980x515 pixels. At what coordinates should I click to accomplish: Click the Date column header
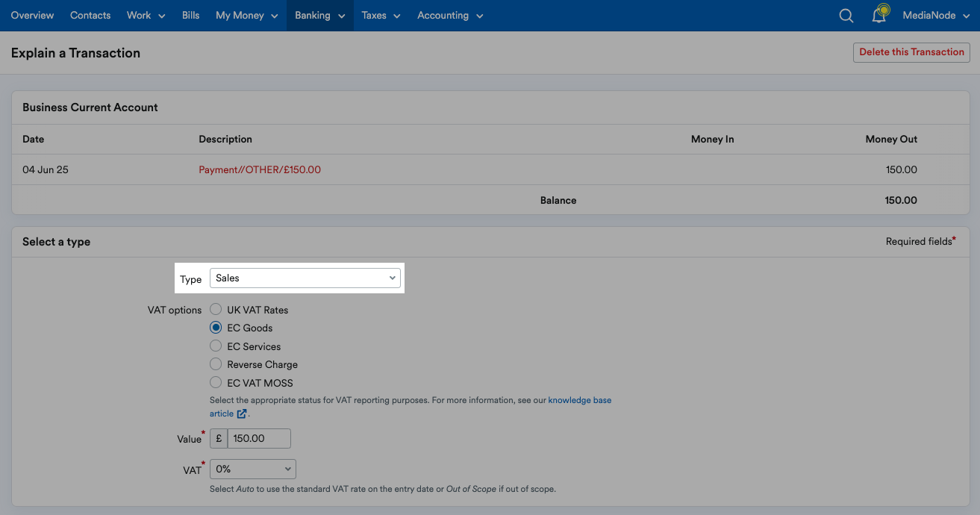34,140
